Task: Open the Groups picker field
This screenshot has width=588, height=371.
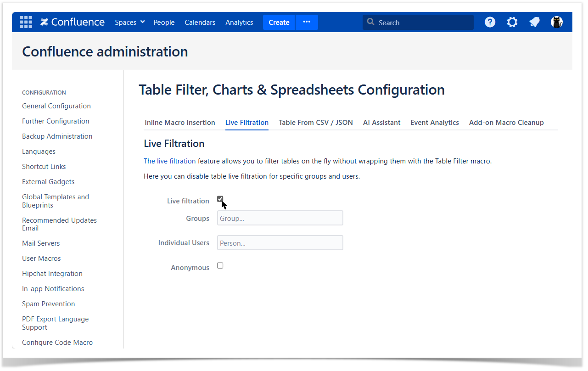Action: 280,218
